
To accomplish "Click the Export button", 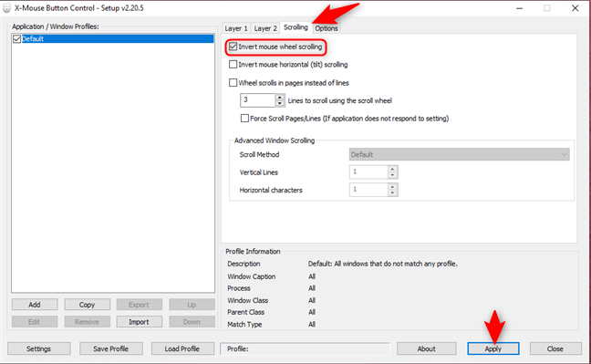I will point(139,305).
